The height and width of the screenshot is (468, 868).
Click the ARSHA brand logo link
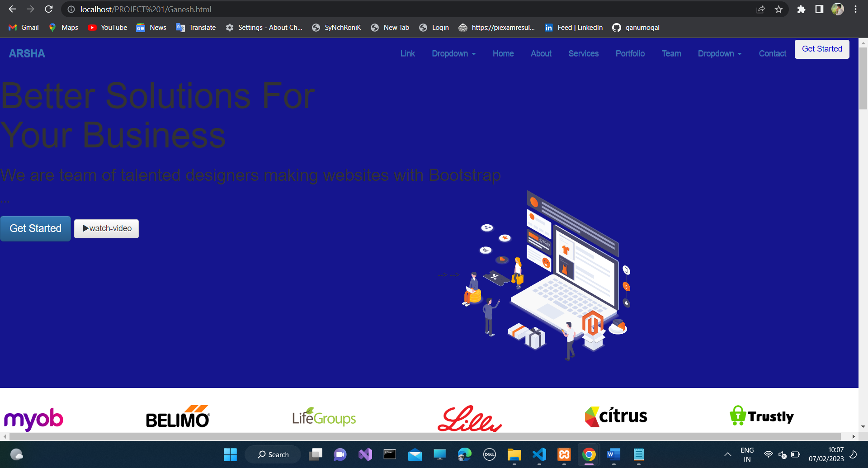(x=27, y=53)
